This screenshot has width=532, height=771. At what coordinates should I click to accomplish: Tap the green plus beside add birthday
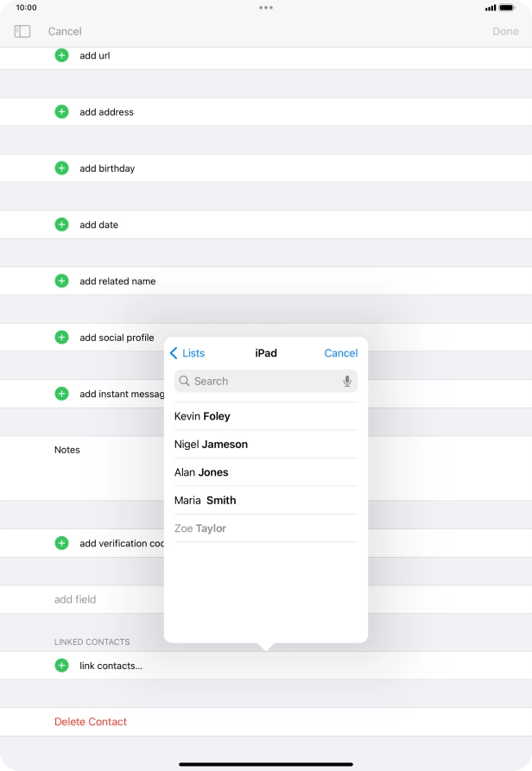tap(61, 168)
